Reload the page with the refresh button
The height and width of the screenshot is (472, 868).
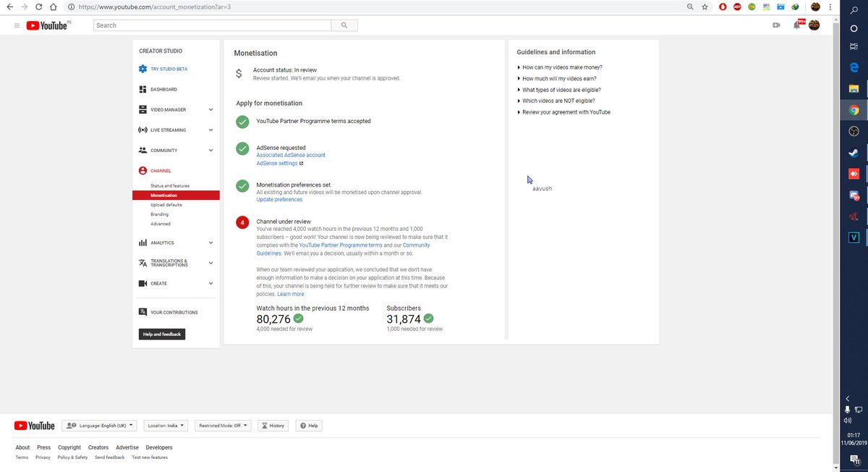click(38, 7)
